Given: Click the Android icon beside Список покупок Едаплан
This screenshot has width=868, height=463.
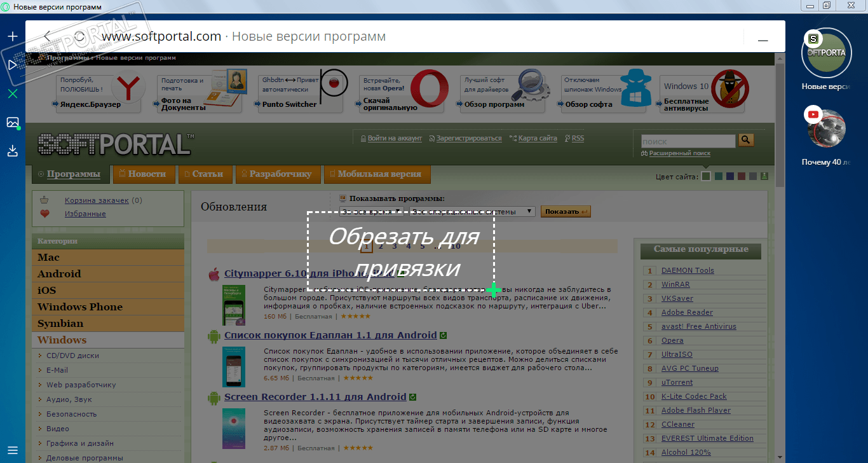Looking at the screenshot, I should (214, 336).
